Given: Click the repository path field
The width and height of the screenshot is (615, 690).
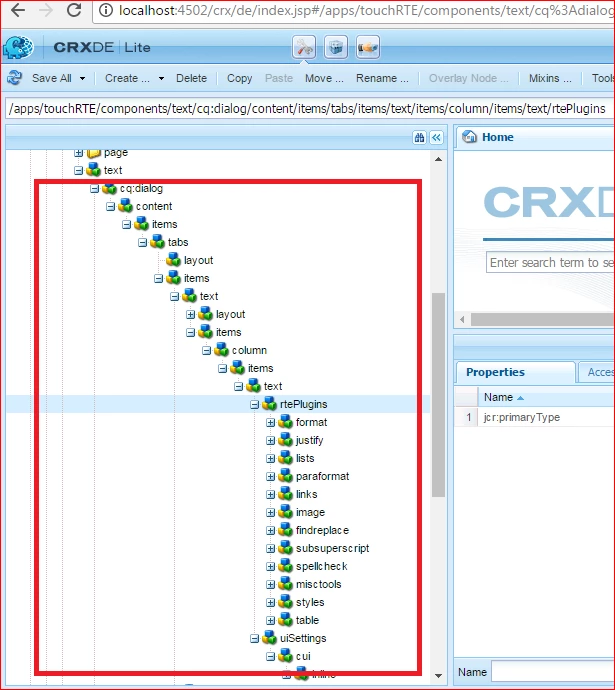Looking at the screenshot, I should (308, 108).
